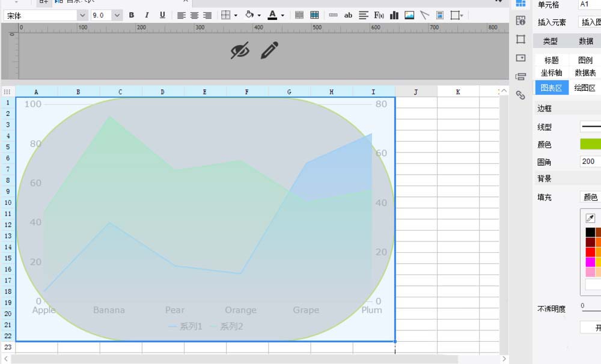Viewport: 601px width, 364px height.
Task: Center-align cell text
Action: [194, 16]
